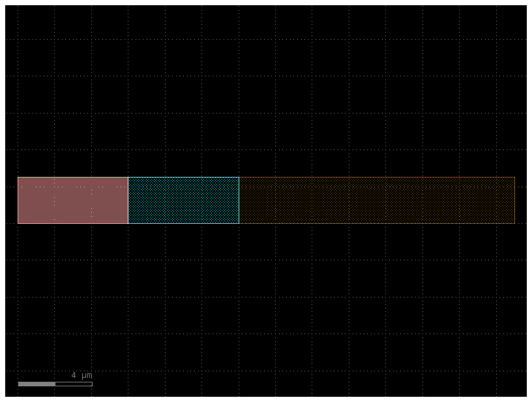Click the boundary between cyan and orange shapes

point(240,199)
